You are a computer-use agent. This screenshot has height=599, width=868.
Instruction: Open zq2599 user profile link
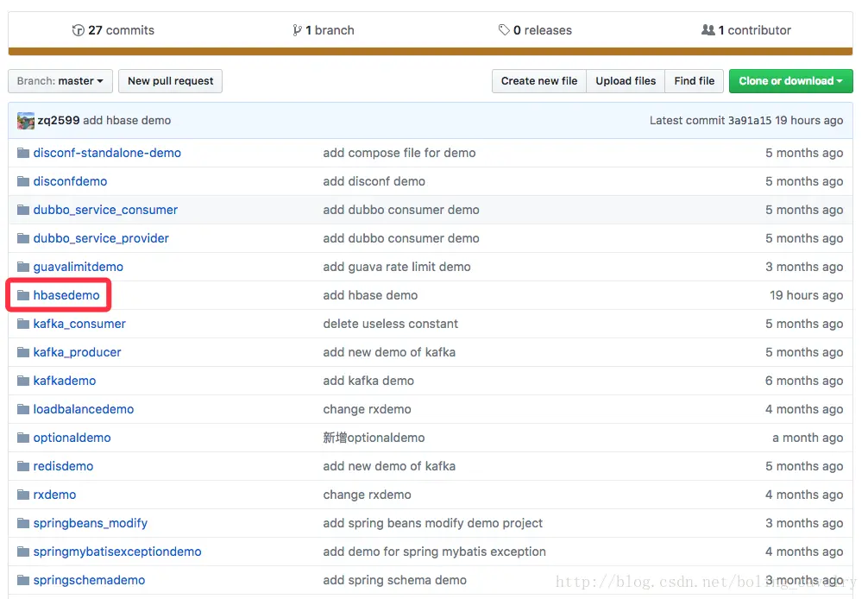coord(59,121)
